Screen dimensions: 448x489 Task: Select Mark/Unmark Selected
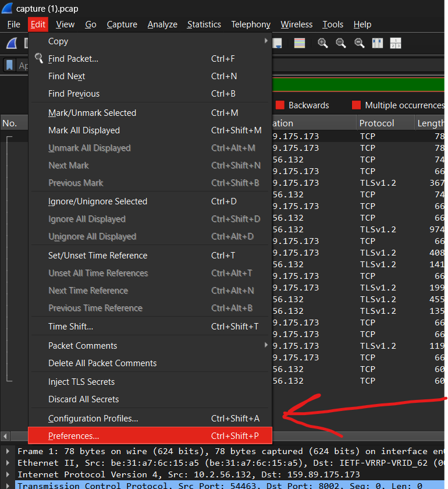[150, 113]
